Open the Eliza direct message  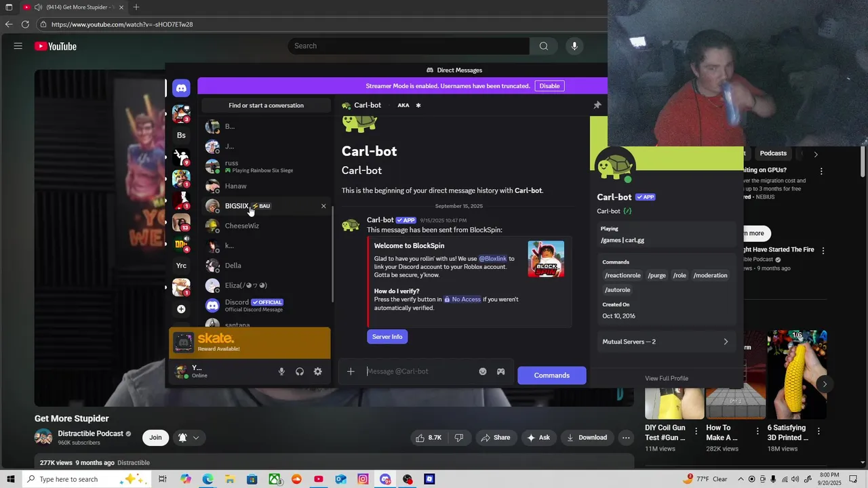tap(266, 285)
